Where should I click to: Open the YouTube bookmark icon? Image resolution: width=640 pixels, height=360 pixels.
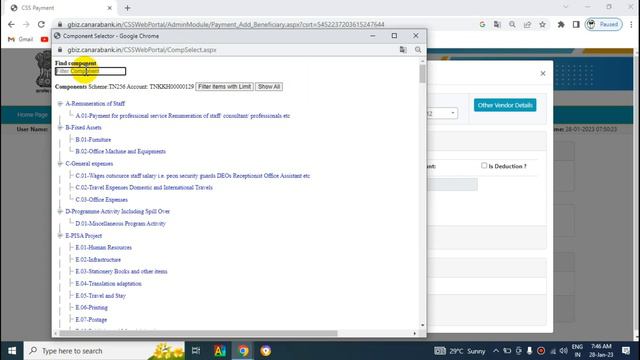(x=44, y=39)
